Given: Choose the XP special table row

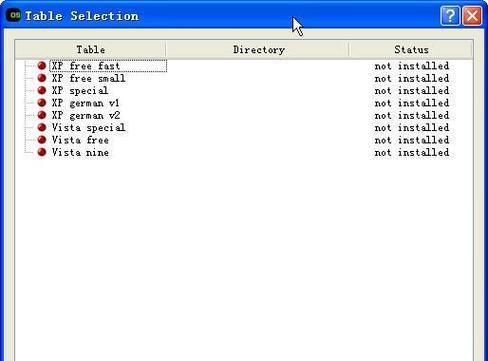Looking at the screenshot, I should (80, 90).
